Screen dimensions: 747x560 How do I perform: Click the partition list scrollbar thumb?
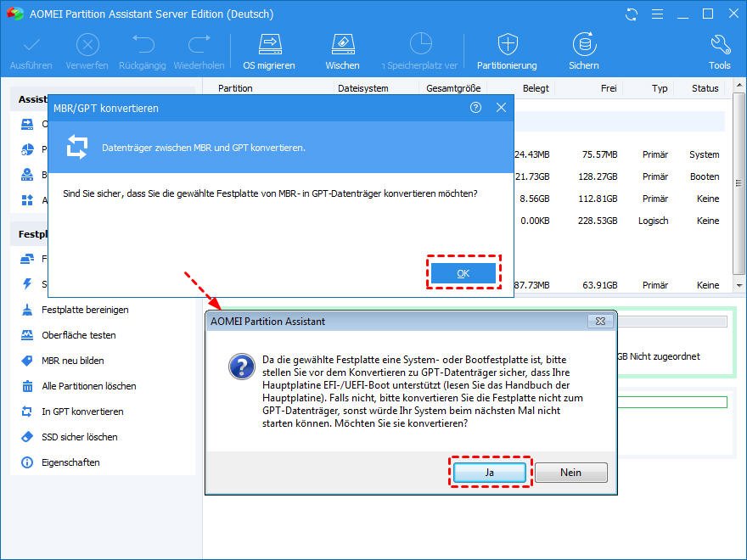[739, 184]
